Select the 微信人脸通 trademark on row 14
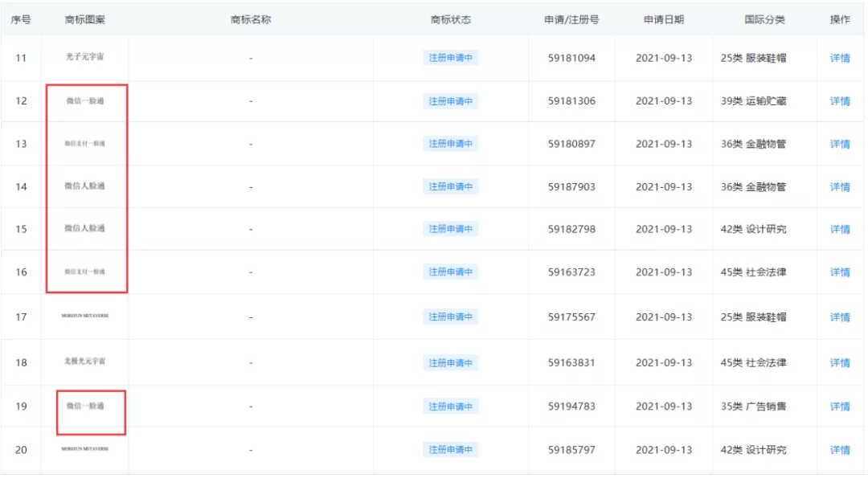The image size is (868, 478). 86,186
